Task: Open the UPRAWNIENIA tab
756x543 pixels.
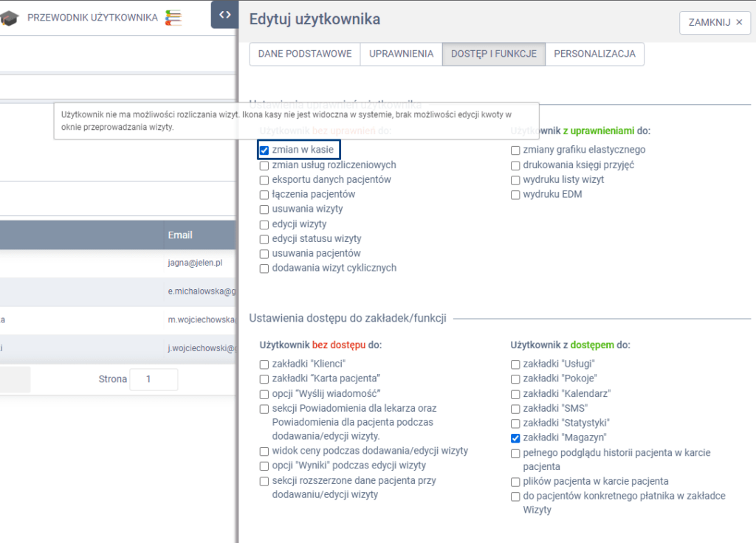Action: pyautogui.click(x=401, y=54)
